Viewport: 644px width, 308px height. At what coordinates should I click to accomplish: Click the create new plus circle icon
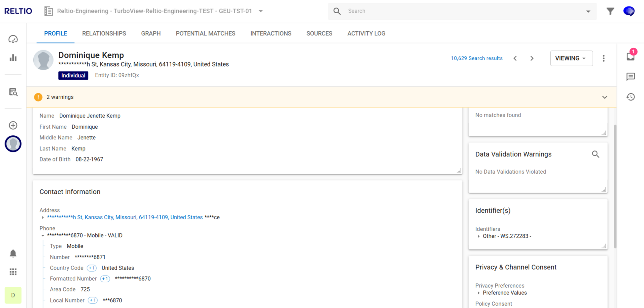pyautogui.click(x=13, y=125)
